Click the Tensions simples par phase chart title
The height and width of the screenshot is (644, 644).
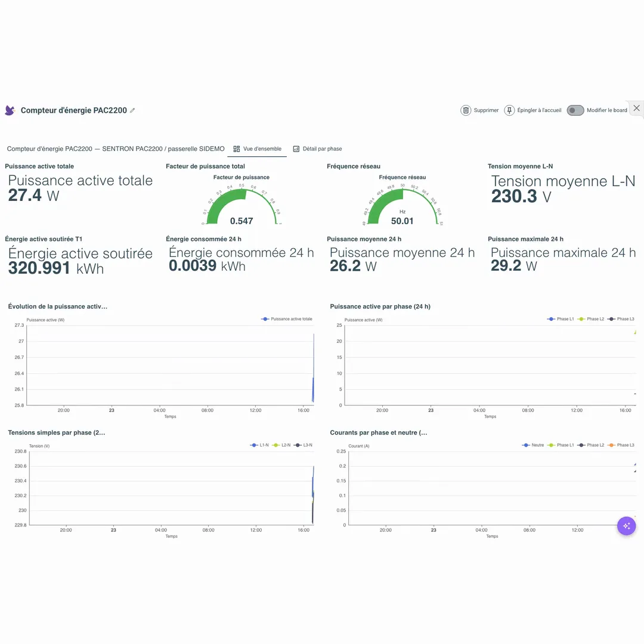57,432
